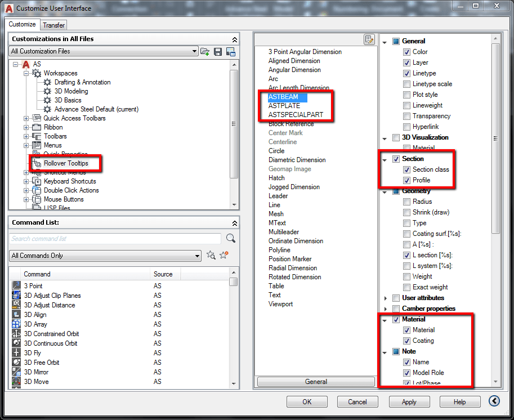Select the Drafting & Annotation workspace icon
514x420 pixels.
point(47,82)
